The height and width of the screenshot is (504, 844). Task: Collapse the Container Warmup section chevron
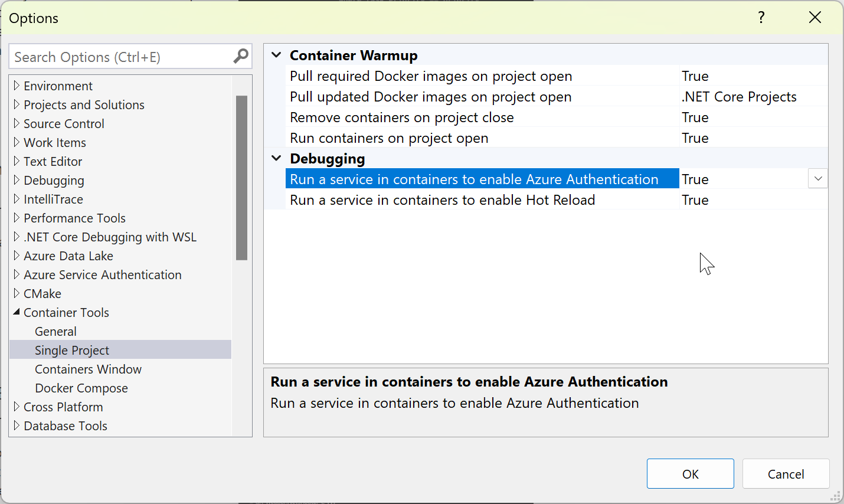pyautogui.click(x=276, y=55)
